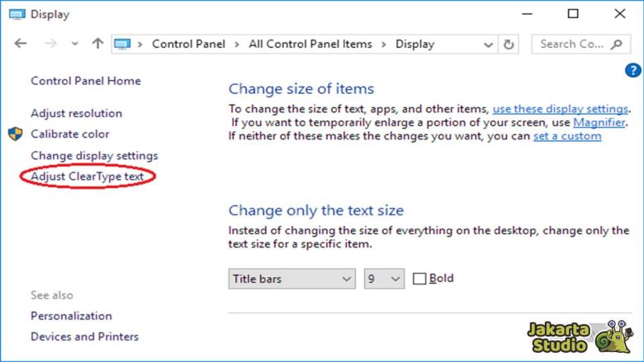644x362 pixels.
Task: Click the back navigation arrow
Action: (x=21, y=44)
